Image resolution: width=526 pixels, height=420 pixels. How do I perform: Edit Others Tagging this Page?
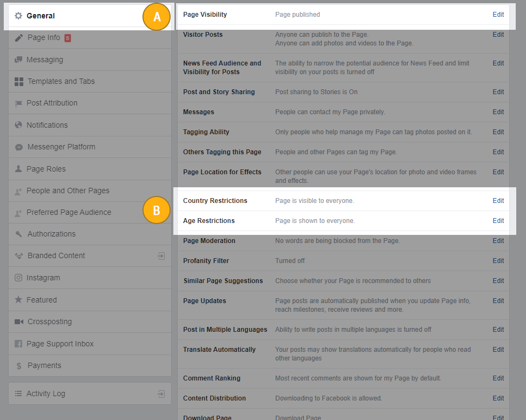point(498,152)
